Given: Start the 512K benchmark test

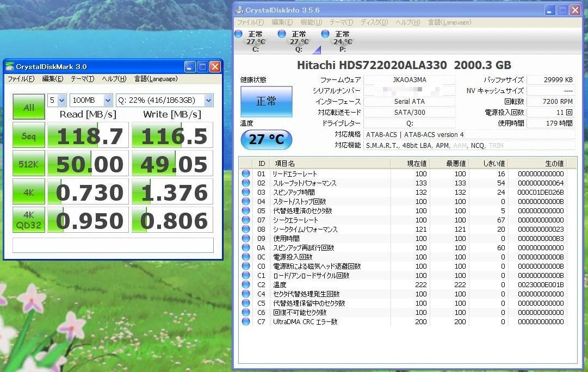Looking at the screenshot, I should [x=29, y=163].
